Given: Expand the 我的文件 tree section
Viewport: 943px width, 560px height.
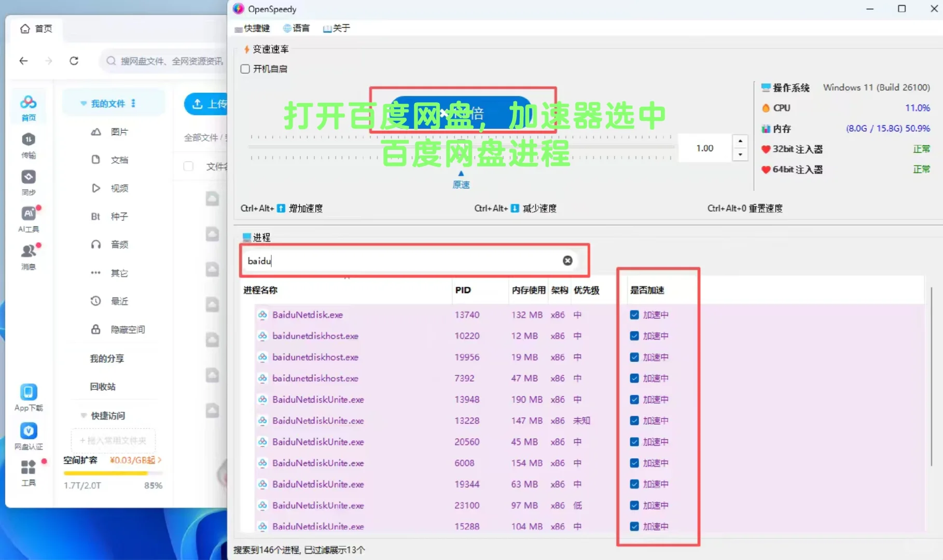Looking at the screenshot, I should coord(84,103).
